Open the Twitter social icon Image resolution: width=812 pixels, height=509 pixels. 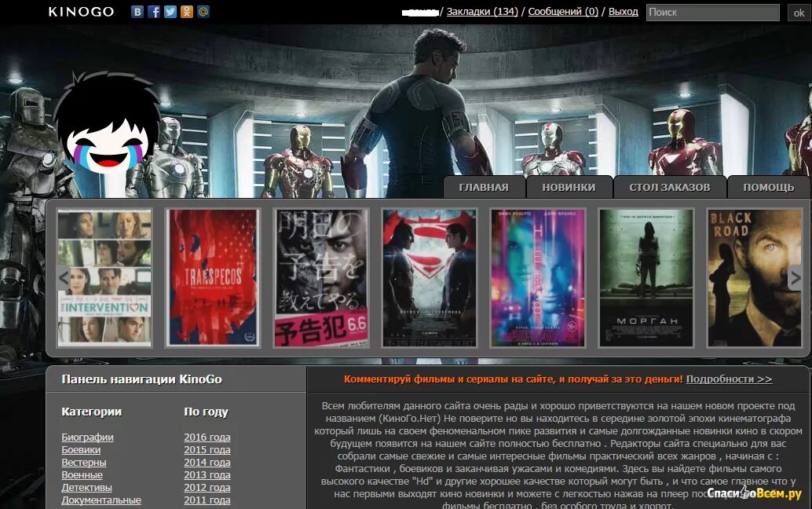click(x=170, y=12)
